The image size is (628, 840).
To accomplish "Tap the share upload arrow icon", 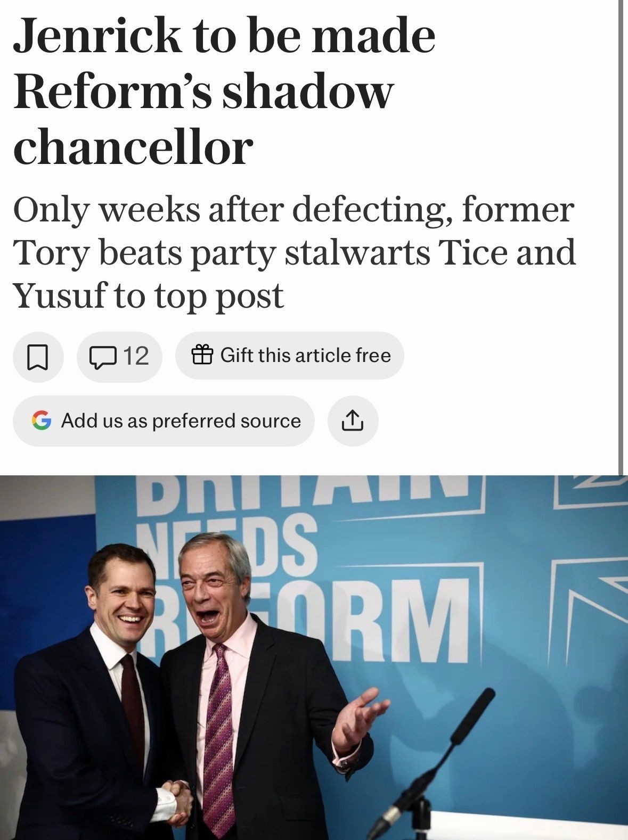I will [353, 421].
